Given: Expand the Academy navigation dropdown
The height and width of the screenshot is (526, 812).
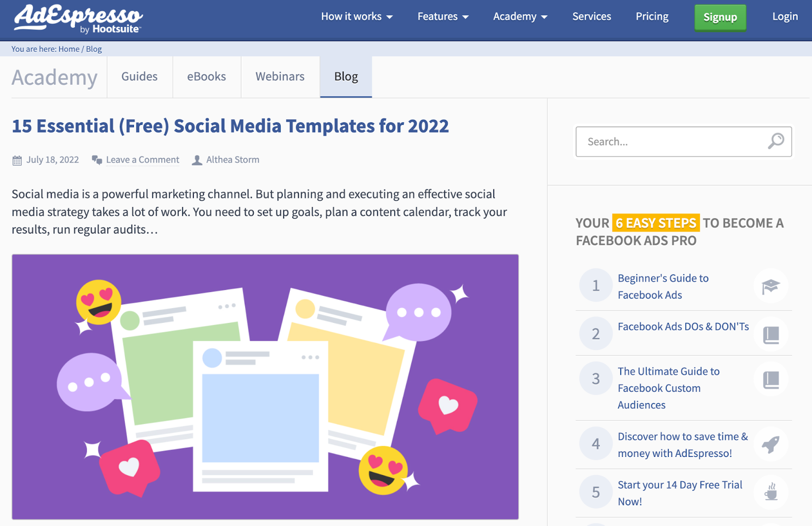Looking at the screenshot, I should click(520, 17).
